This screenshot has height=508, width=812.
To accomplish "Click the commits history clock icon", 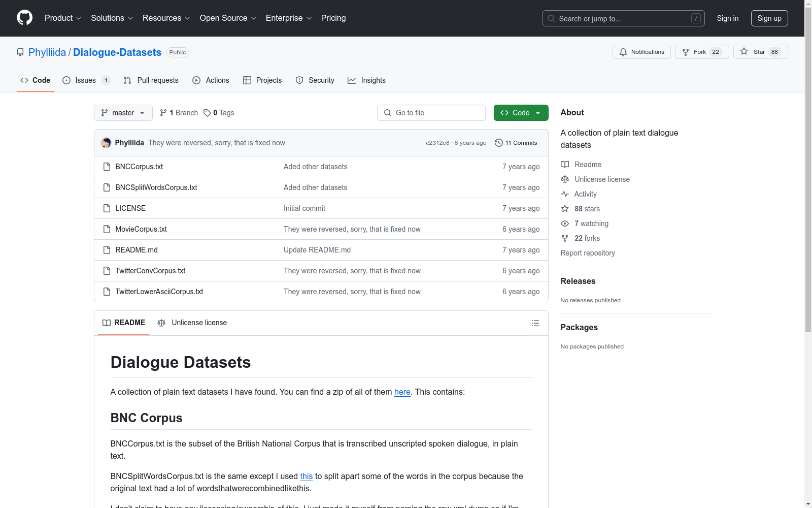I will 498,143.
